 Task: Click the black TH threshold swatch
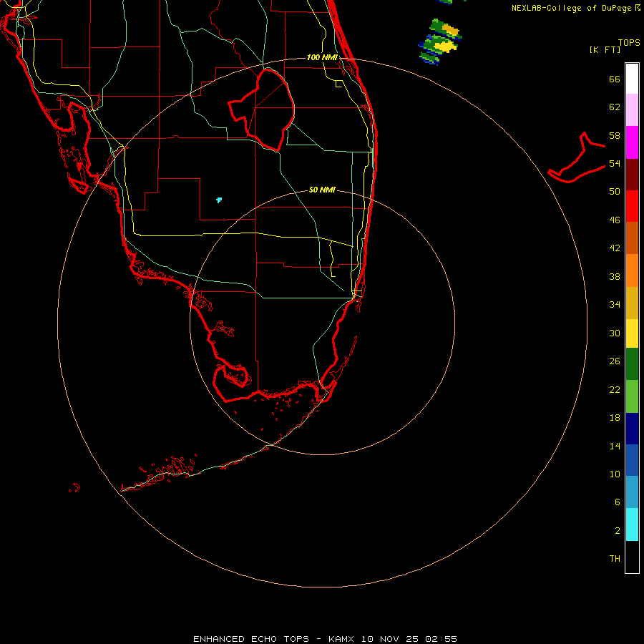tap(632, 557)
